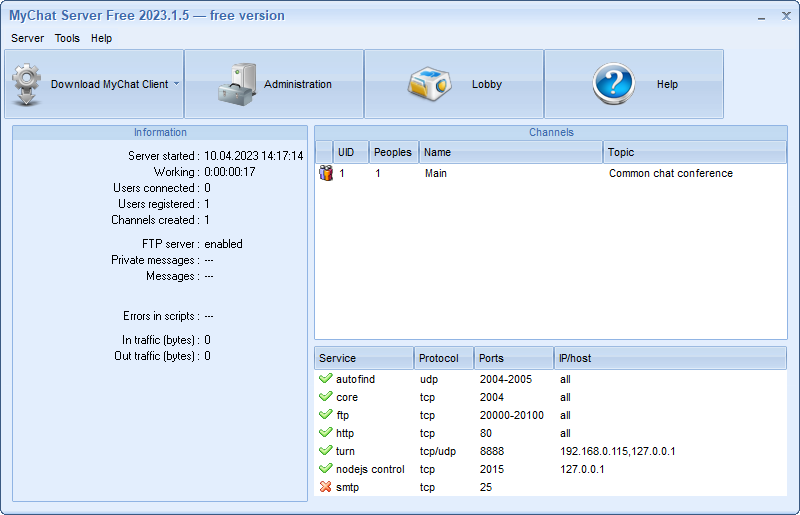Minimize the MyChat Server window
The width and height of the screenshot is (800, 515).
tap(761, 16)
